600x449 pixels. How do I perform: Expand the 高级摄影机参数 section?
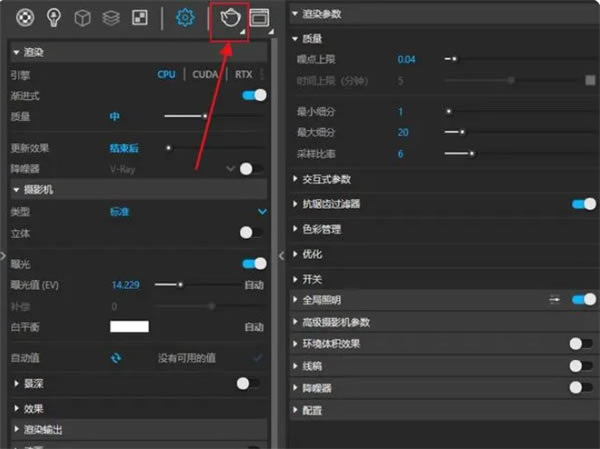(x=295, y=322)
